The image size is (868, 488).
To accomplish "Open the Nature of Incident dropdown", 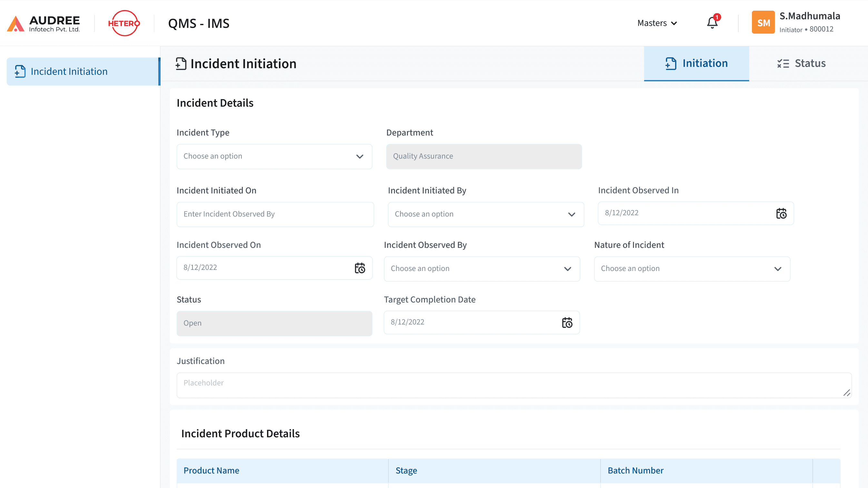I will (691, 269).
